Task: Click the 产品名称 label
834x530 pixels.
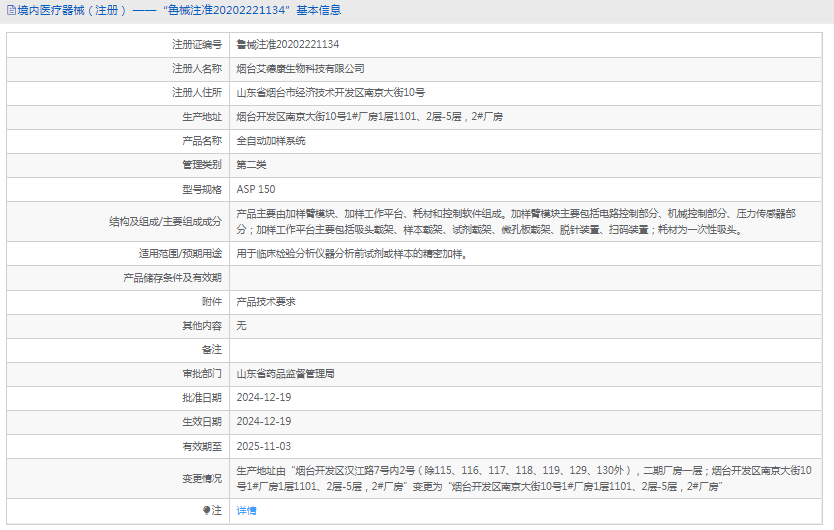Action: pyautogui.click(x=202, y=141)
